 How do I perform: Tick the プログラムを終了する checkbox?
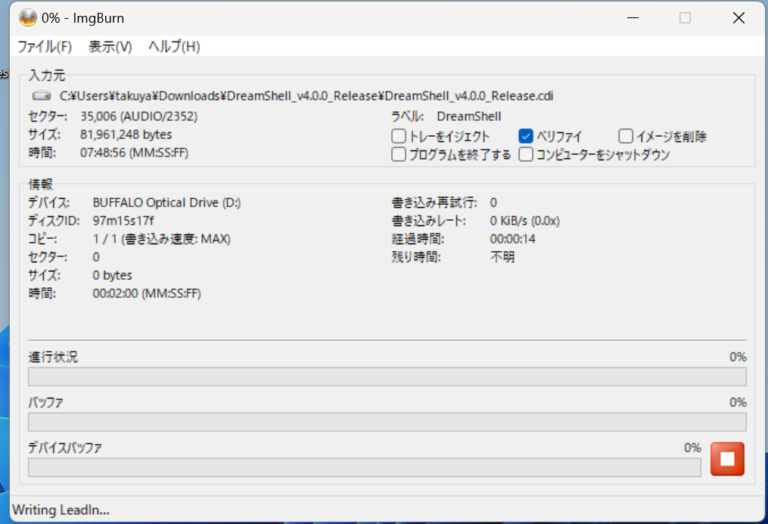pos(399,155)
